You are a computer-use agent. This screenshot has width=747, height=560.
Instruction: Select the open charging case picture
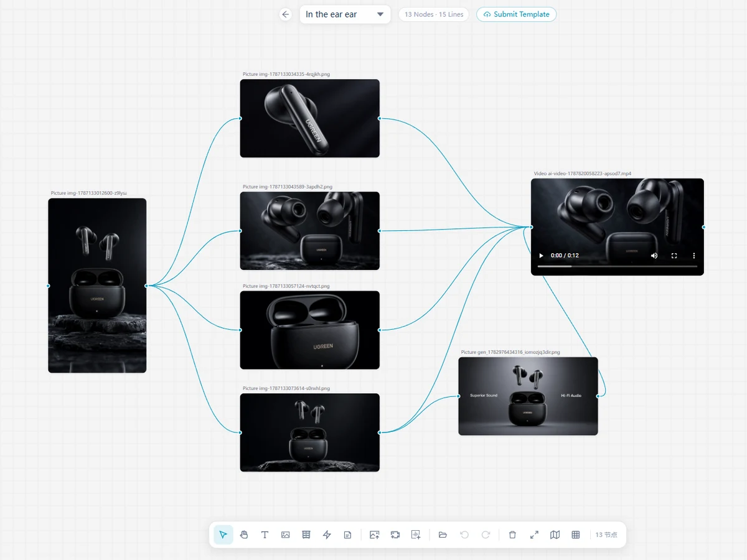coord(310,330)
